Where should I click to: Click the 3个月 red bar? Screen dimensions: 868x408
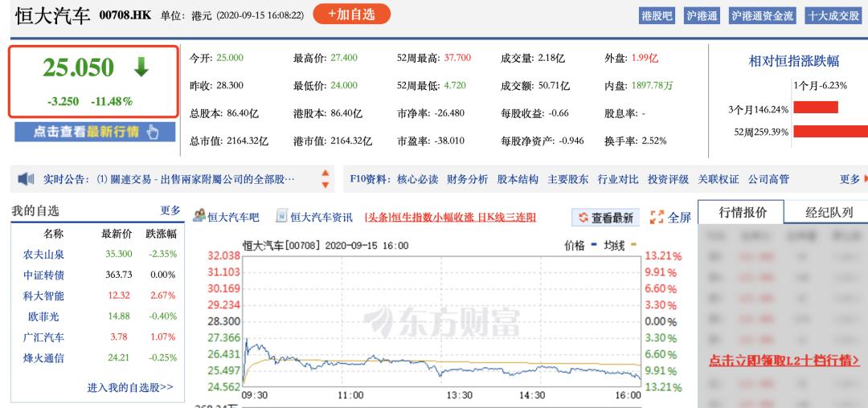(816, 108)
